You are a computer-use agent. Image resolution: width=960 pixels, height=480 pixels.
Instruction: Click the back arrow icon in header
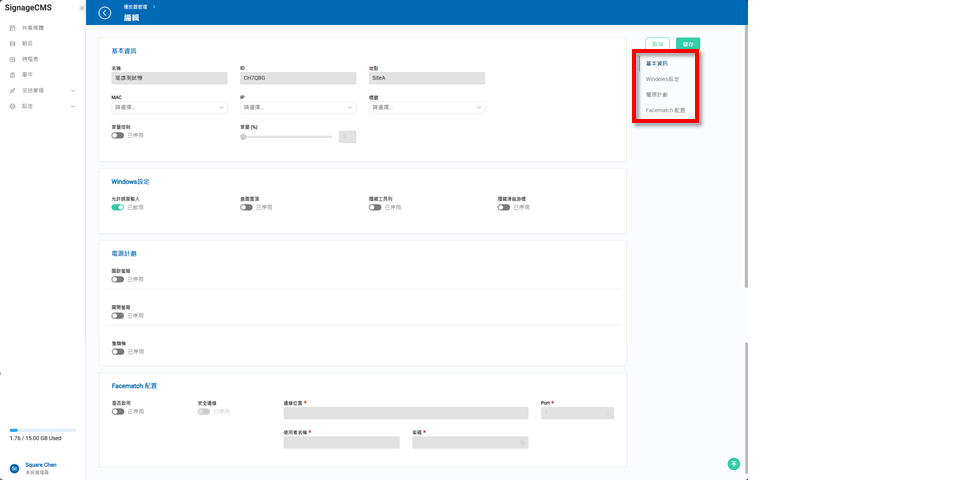[x=105, y=13]
